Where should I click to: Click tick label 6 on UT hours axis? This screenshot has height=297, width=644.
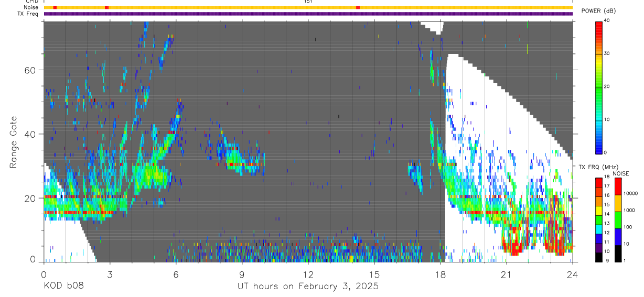click(x=176, y=274)
